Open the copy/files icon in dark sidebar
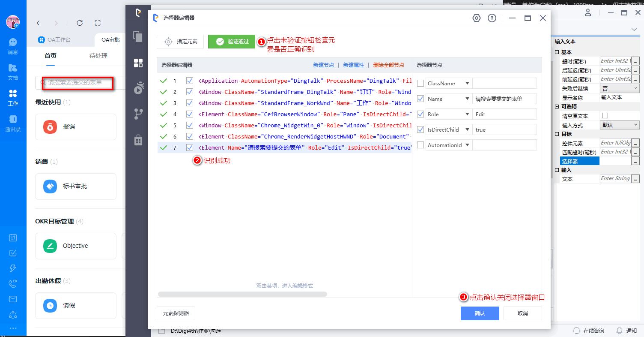The image size is (644, 337). (138, 36)
